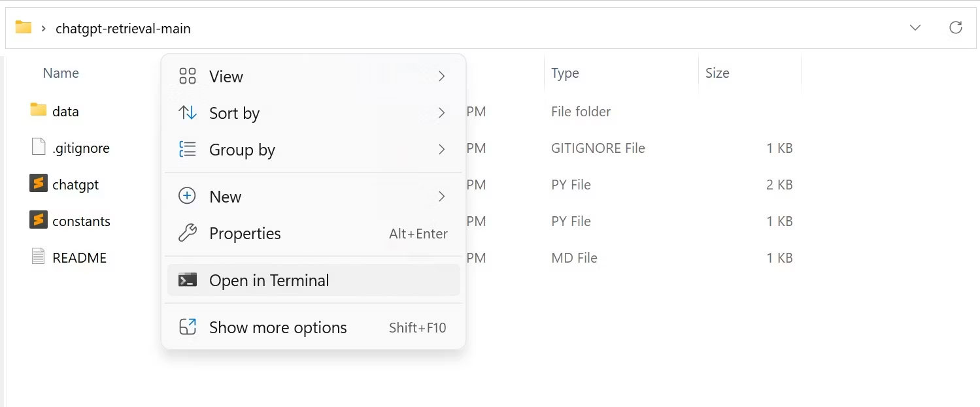980x407 pixels.
Task: Click the folder icon in address bar
Action: tap(24, 27)
